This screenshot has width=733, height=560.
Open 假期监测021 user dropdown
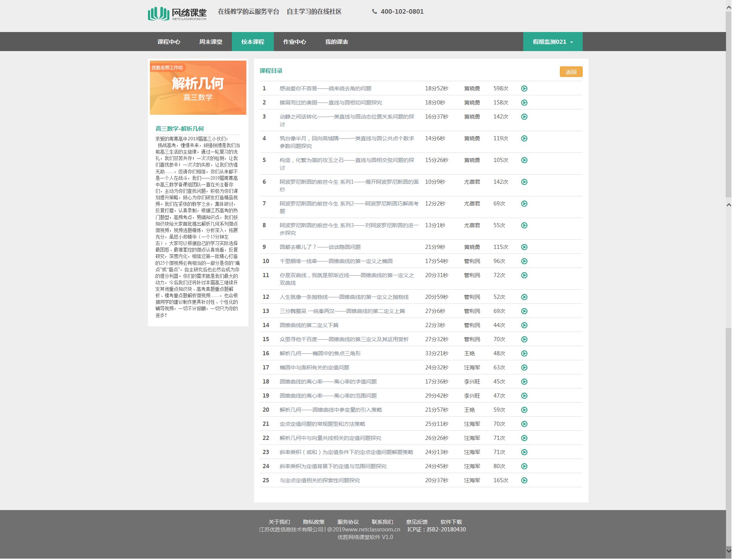[x=553, y=42]
